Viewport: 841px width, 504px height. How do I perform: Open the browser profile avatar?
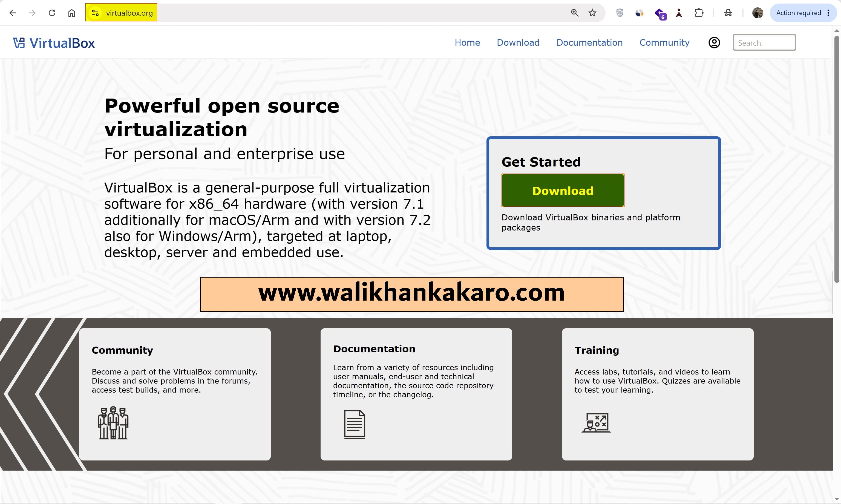pyautogui.click(x=758, y=13)
